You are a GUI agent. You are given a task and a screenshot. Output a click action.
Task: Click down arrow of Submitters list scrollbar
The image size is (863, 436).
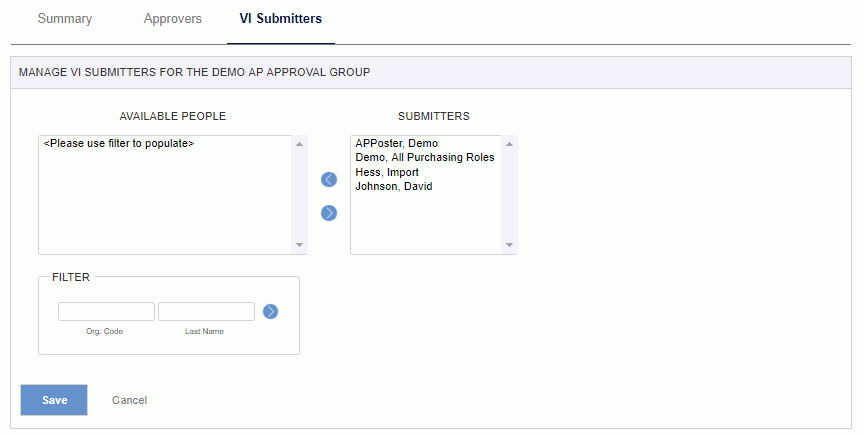click(x=509, y=244)
